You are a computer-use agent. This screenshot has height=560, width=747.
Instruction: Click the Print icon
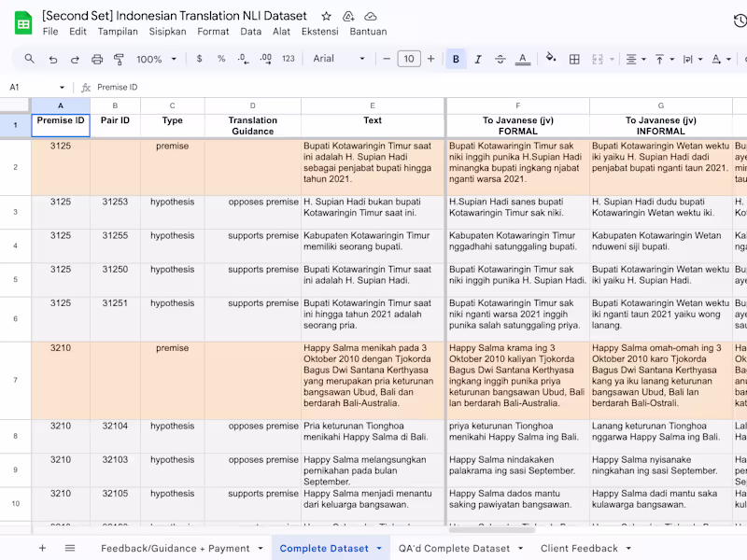pyautogui.click(x=97, y=59)
